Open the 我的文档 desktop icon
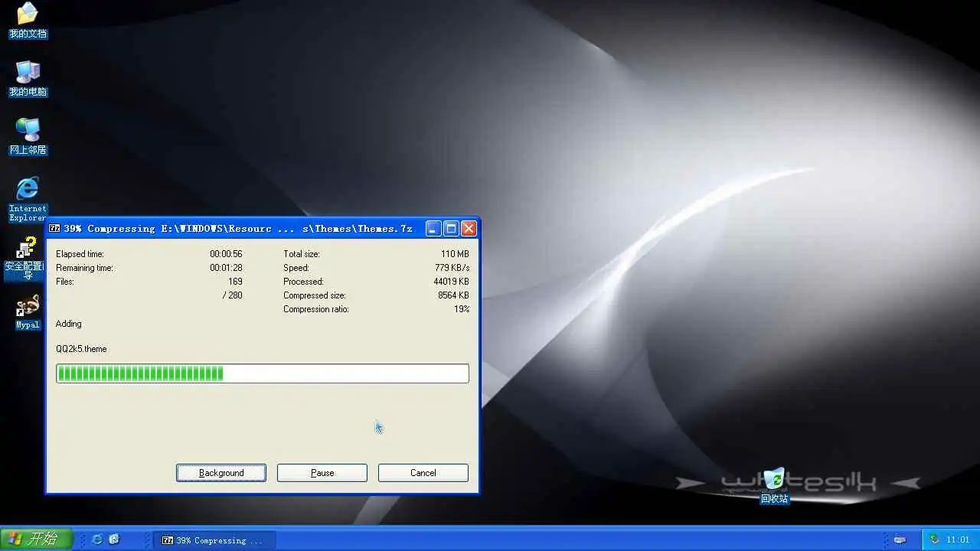This screenshot has height=551, width=980. coord(28,21)
